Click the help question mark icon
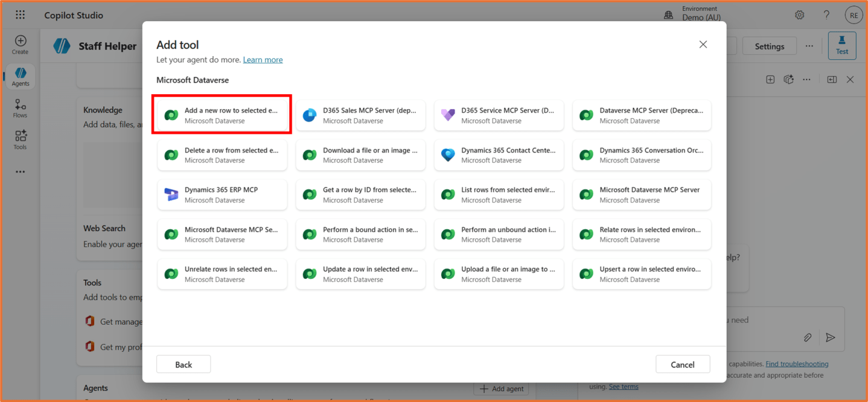868x402 pixels. point(826,15)
